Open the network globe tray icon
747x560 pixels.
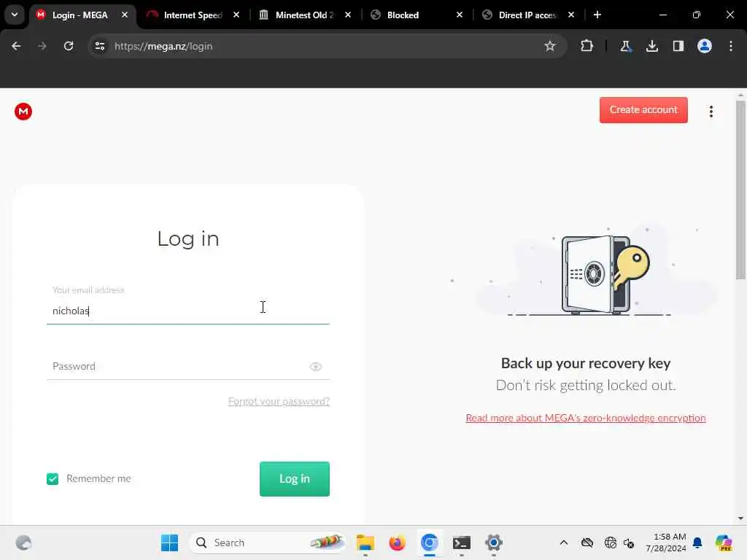(x=610, y=542)
